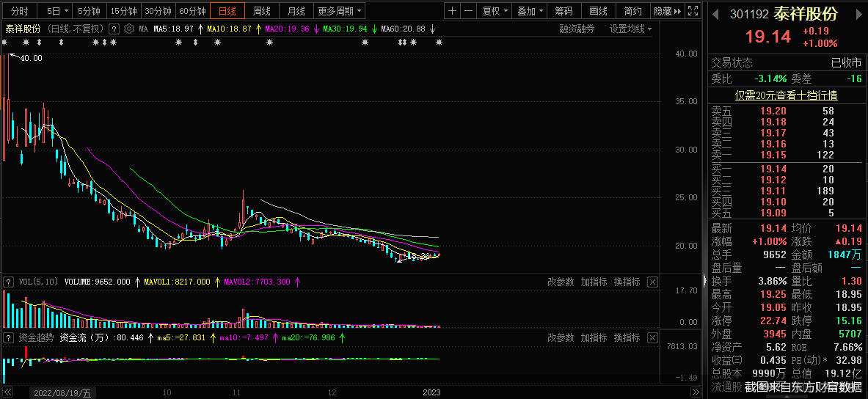Viewport: 868px width, 399px height.
Task: Expand the 更多周期 dropdown
Action: point(340,11)
